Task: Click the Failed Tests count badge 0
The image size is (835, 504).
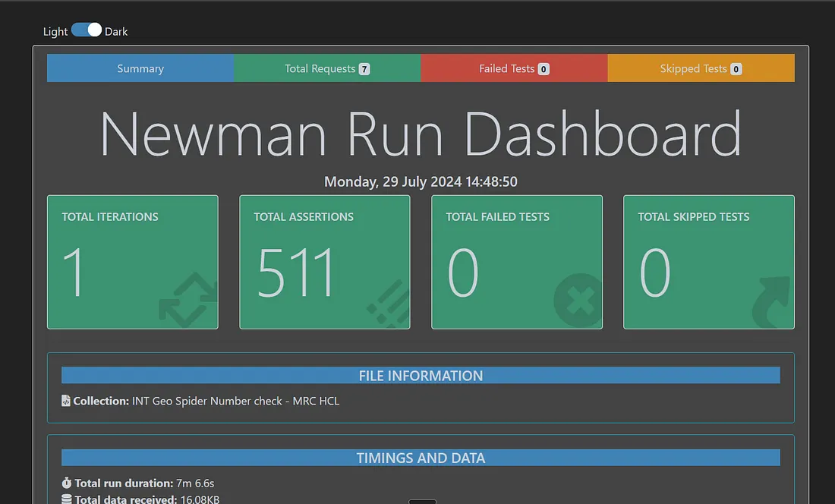Action: click(x=544, y=69)
